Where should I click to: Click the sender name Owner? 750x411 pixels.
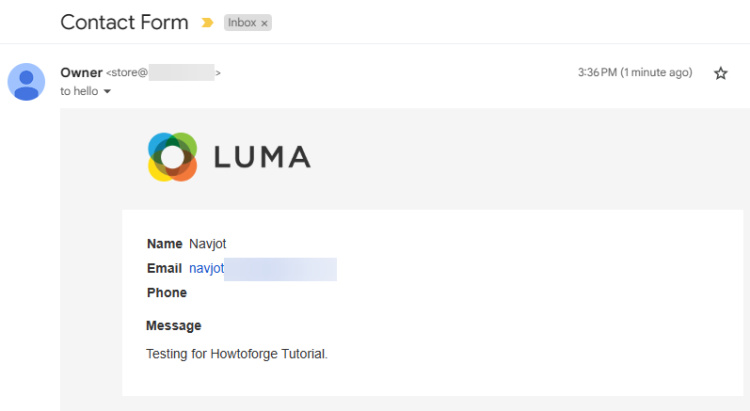81,73
